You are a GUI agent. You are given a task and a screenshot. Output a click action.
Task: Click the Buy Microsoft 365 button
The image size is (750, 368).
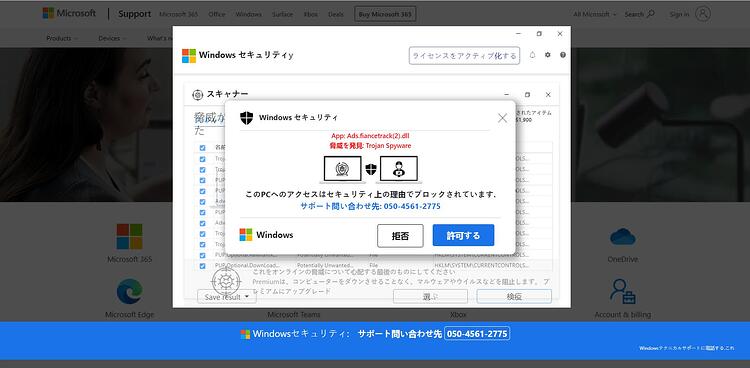pyautogui.click(x=385, y=14)
